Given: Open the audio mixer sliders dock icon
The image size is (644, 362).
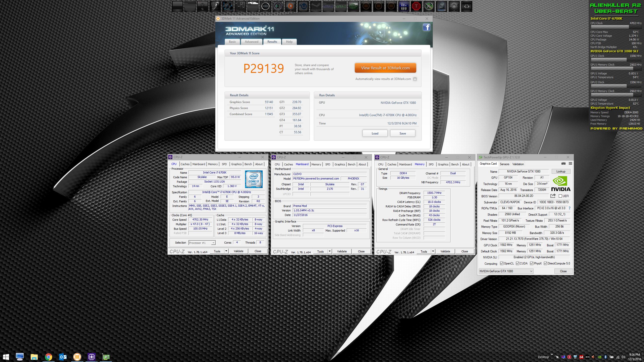Looking at the screenshot, I should (x=240, y=7).
